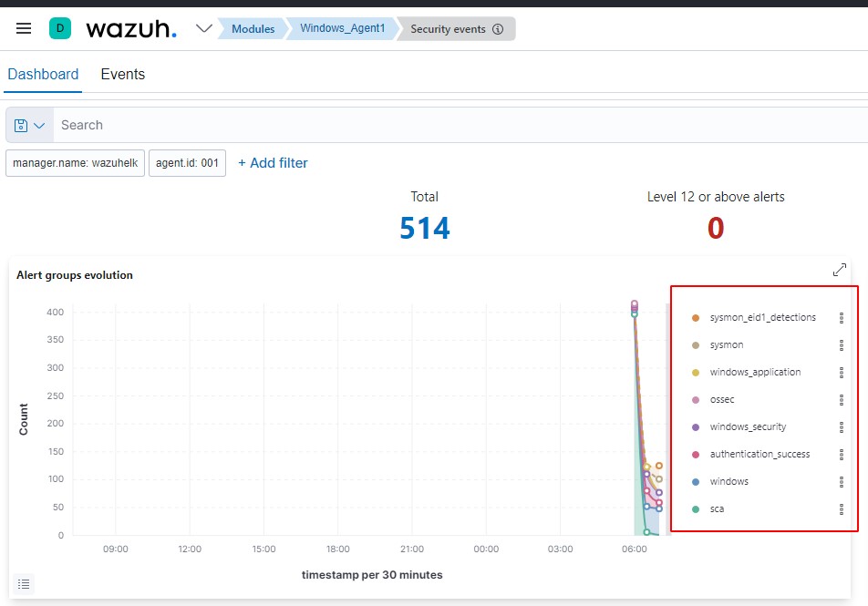
Task: Open the saved queries dropdown
Action: tap(30, 126)
